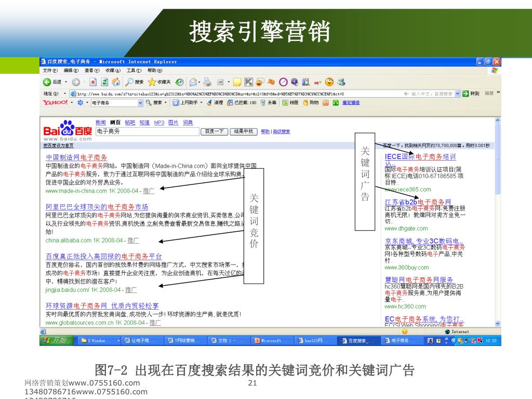Expand the Yahoo 搜索 button dropdown
Screen dimensions: 532x399
[166, 102]
